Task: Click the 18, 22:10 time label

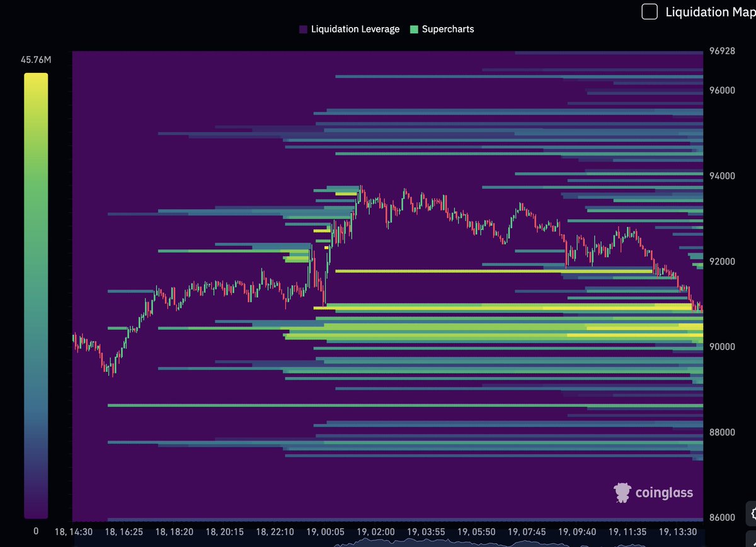Action: click(275, 532)
